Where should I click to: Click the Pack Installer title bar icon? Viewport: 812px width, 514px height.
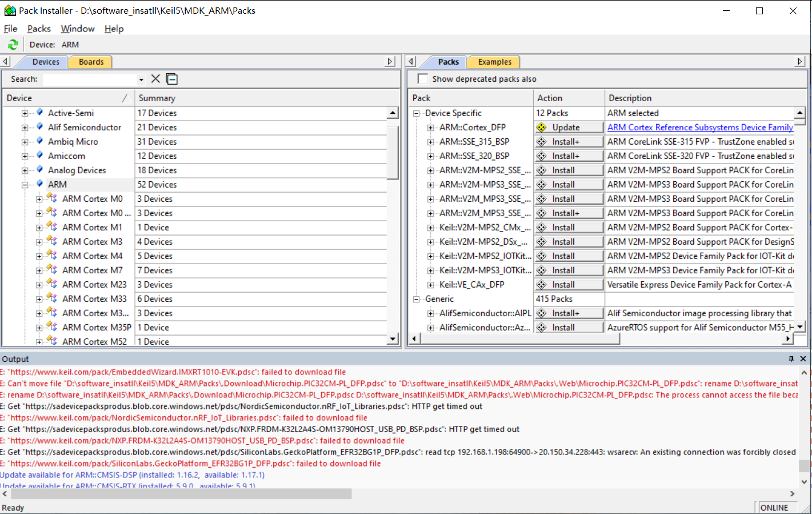click(x=10, y=10)
